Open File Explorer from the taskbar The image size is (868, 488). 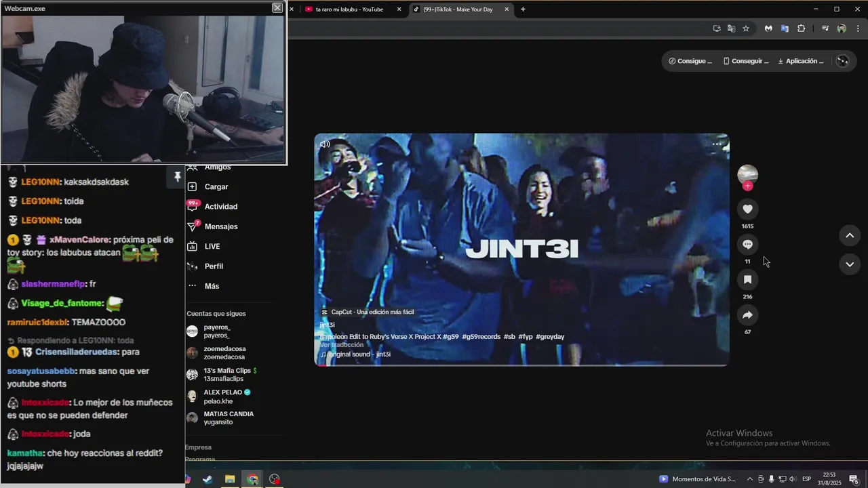pyautogui.click(x=230, y=479)
